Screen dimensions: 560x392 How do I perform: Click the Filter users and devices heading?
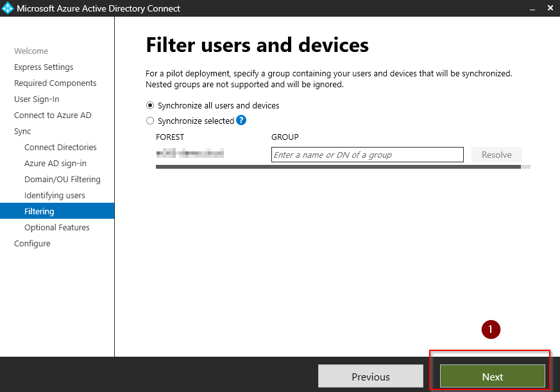pos(257,45)
